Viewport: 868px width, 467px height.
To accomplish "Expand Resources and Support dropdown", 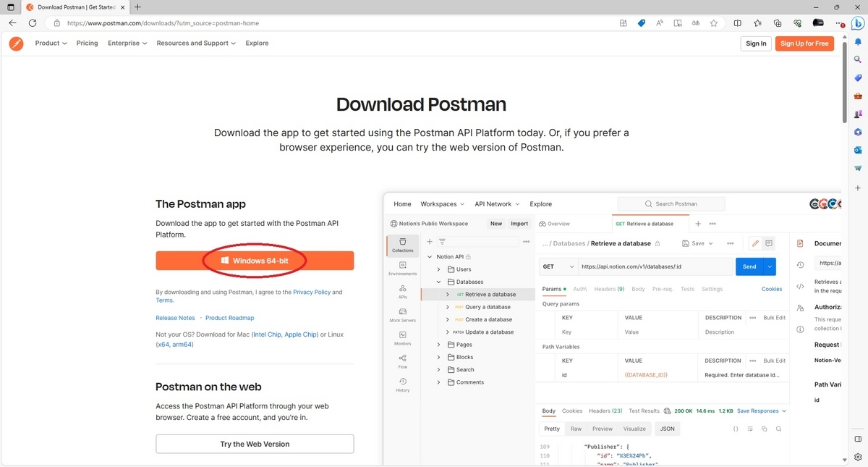I will click(196, 43).
